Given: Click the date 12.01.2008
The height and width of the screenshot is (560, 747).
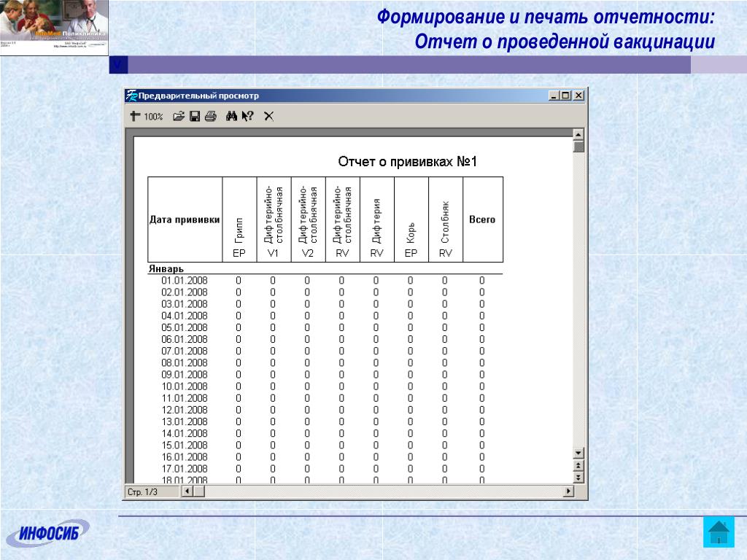Looking at the screenshot, I should tap(185, 410).
